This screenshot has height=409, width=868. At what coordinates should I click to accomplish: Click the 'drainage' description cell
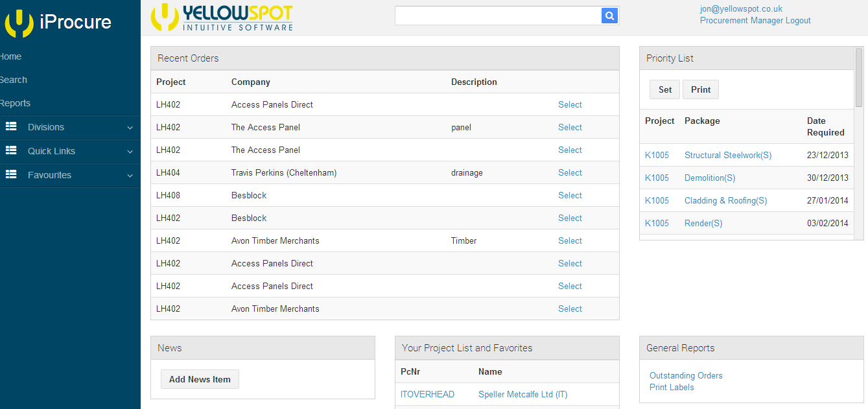pyautogui.click(x=467, y=172)
